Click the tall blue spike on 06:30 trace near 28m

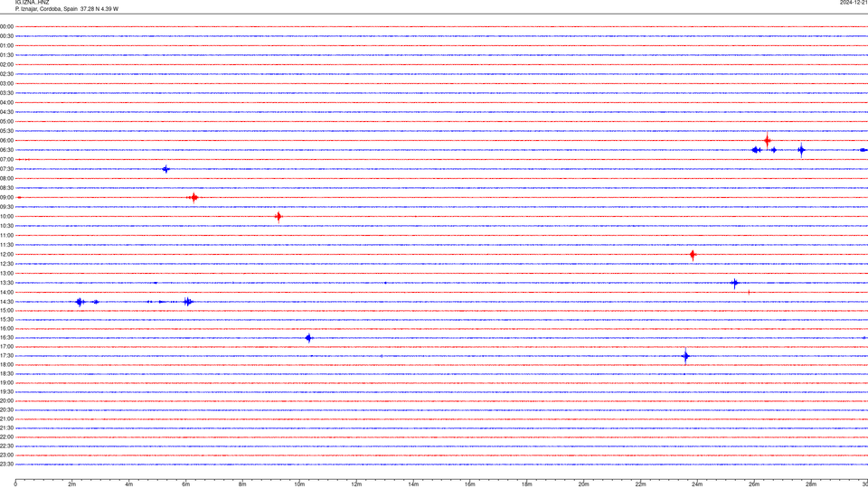[x=801, y=150]
